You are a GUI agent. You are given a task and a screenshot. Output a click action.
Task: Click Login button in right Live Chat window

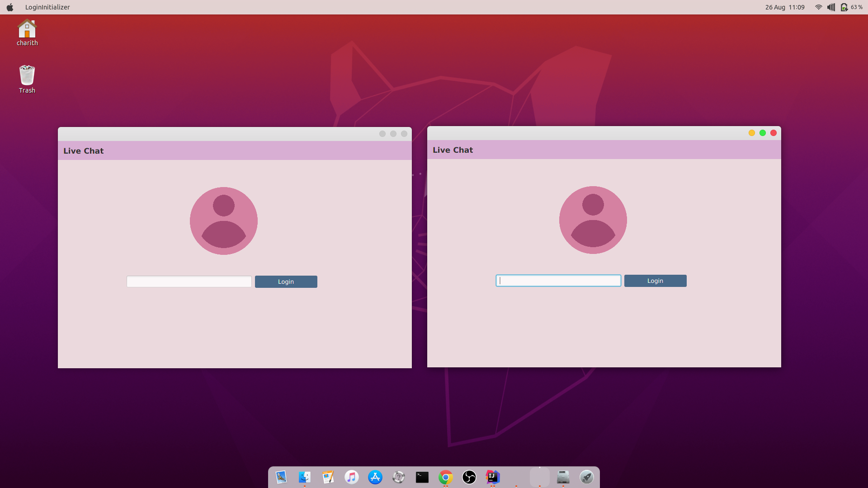pos(655,281)
